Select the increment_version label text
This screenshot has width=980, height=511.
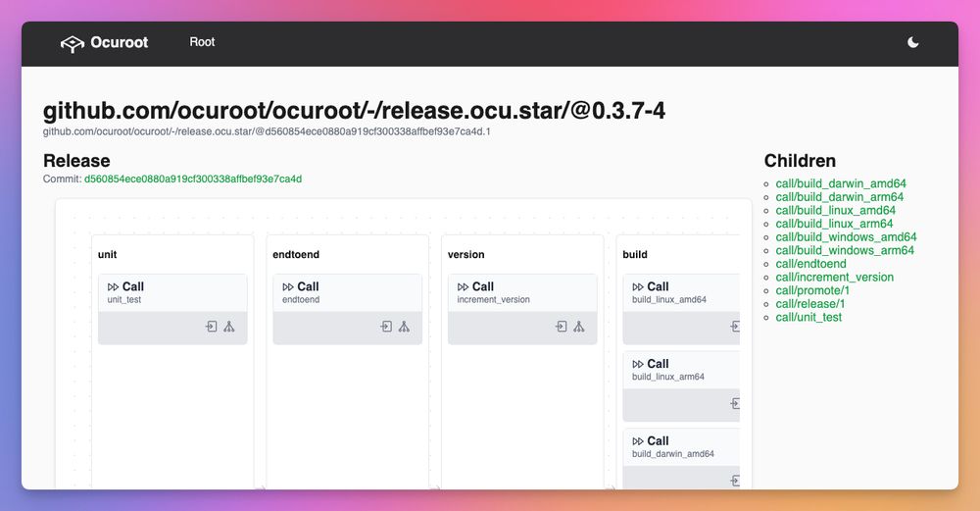click(x=494, y=300)
